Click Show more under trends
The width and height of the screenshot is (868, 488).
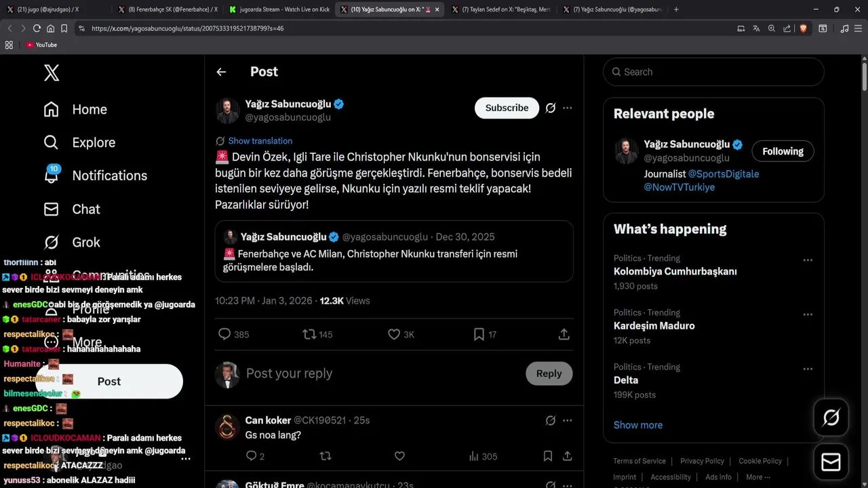638,425
